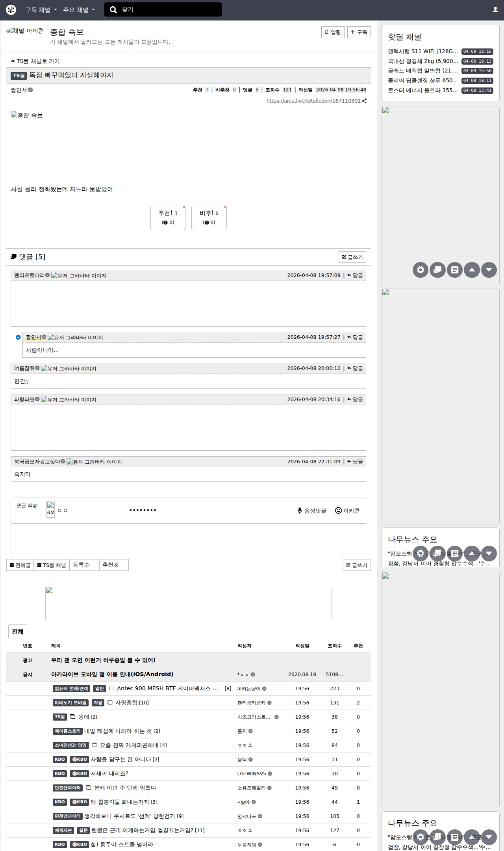
Task: Click red x on 비추! box
Action: 225,207
